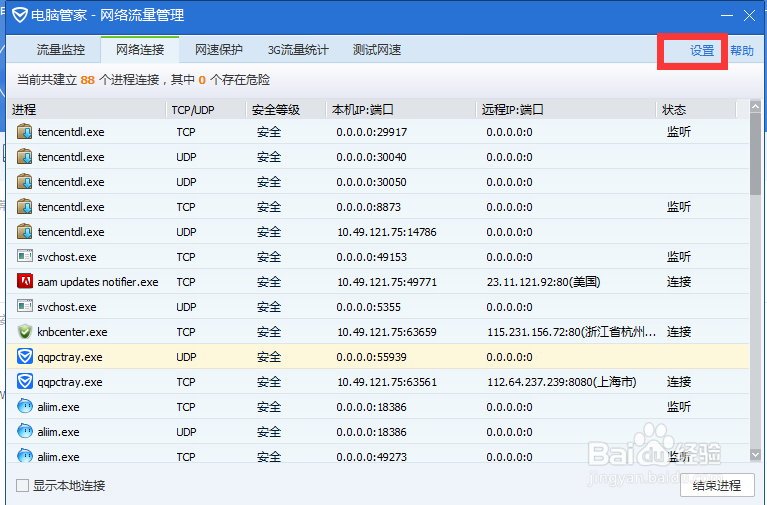The height and width of the screenshot is (505, 767).
Task: Minimize the 网络流量管理 window
Action: click(x=727, y=16)
